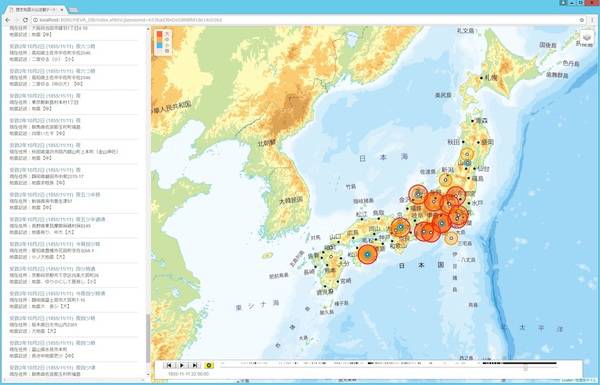Click the record list's vertical scrollbar thumb

[148, 338]
